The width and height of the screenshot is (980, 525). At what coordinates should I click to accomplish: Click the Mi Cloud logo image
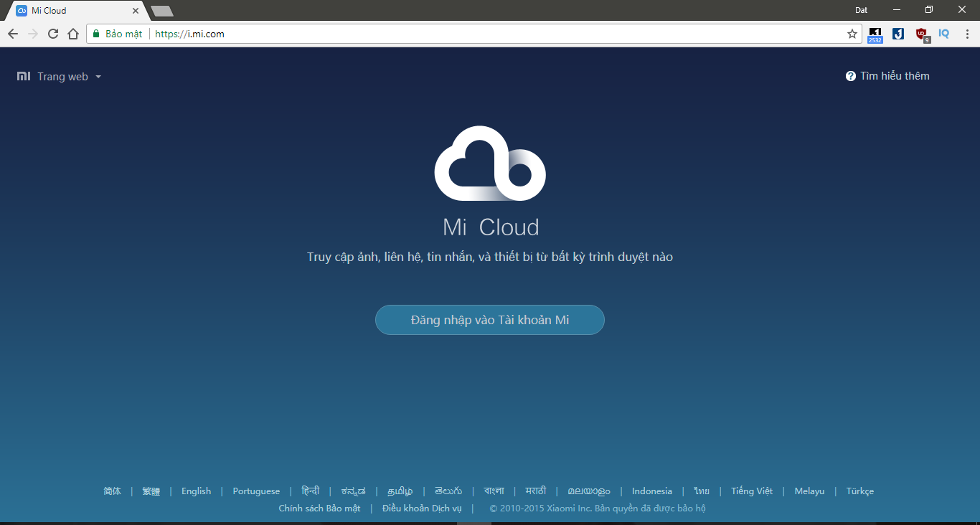click(x=490, y=164)
